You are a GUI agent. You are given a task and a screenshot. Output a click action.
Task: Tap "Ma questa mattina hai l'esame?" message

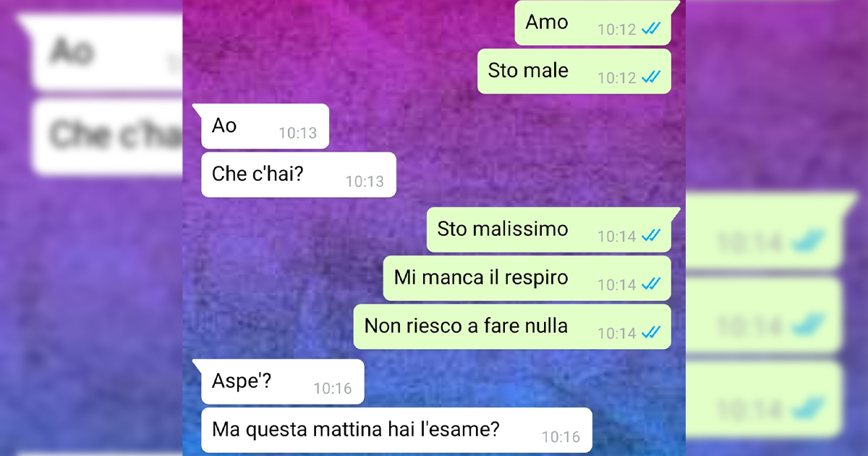[396, 430]
